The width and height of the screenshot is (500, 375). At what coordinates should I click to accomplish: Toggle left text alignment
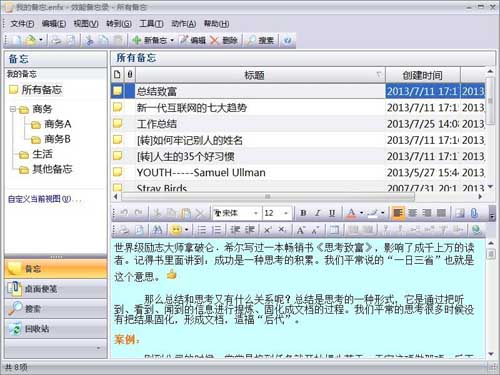click(398, 213)
